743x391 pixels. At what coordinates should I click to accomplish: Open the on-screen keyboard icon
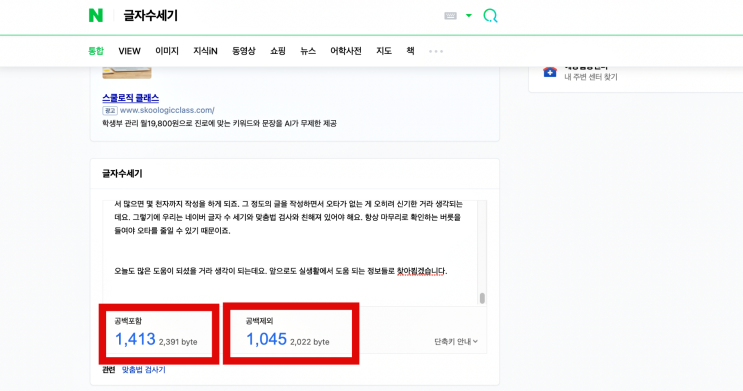pyautogui.click(x=450, y=16)
